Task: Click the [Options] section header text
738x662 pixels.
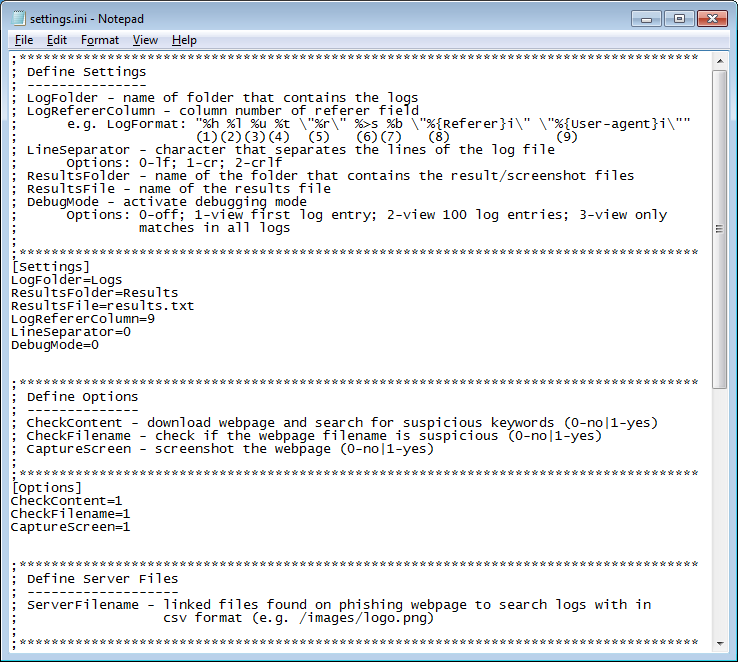Action: [46, 488]
